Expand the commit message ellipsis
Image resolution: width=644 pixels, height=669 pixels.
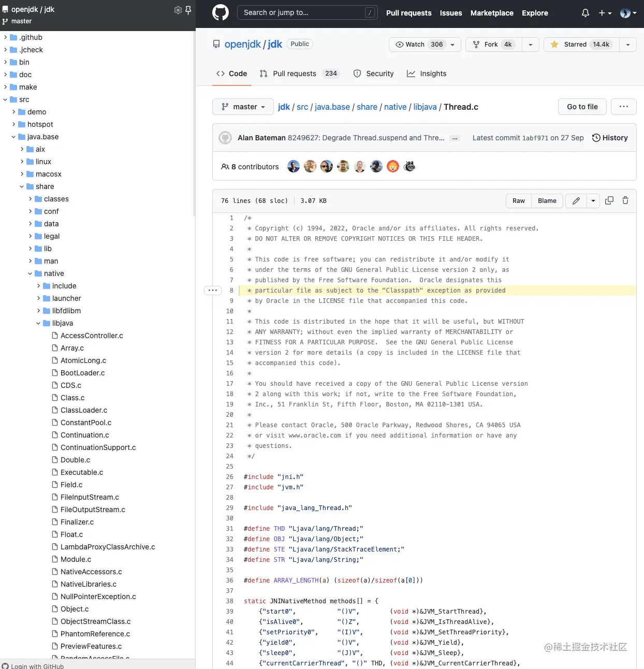(455, 138)
